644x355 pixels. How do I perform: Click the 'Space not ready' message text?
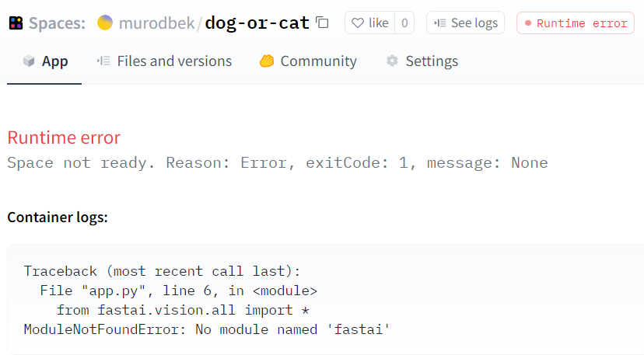click(x=277, y=163)
